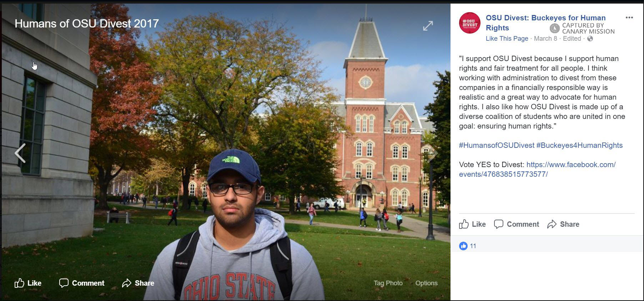Open the #Buckeyes4HumanRights hashtag
The width and height of the screenshot is (644, 301).
(579, 145)
